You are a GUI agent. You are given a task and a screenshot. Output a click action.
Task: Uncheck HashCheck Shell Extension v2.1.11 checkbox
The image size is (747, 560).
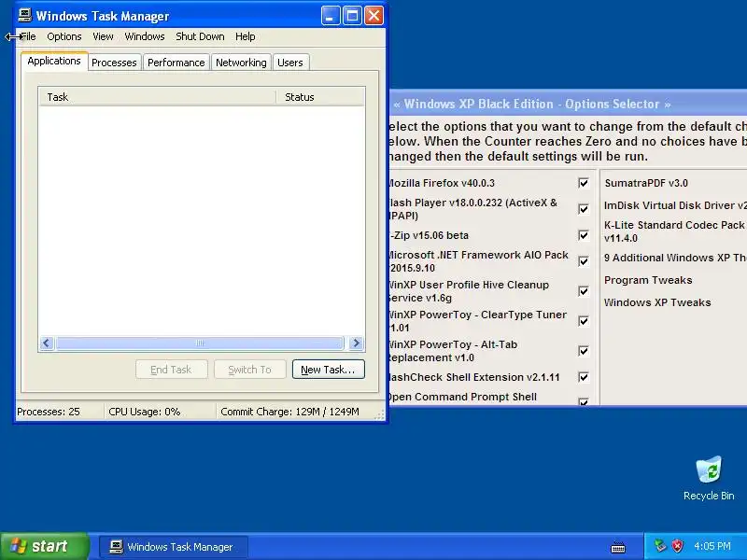coord(583,377)
